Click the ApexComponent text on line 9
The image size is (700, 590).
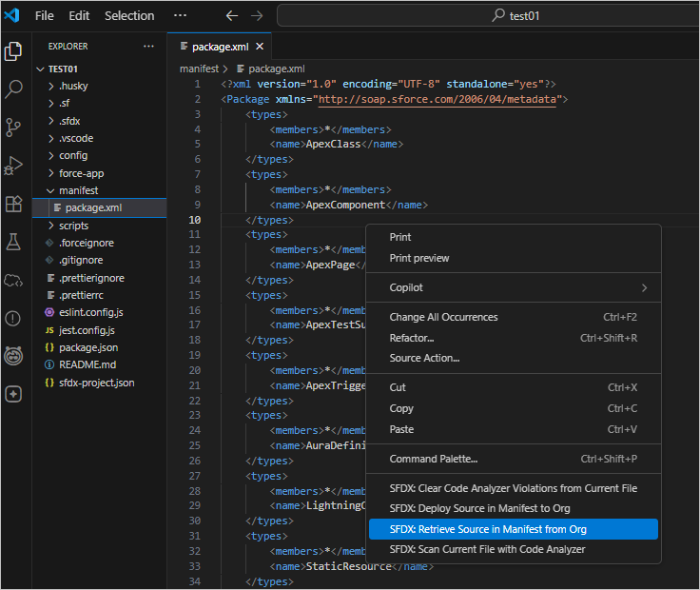tap(345, 205)
